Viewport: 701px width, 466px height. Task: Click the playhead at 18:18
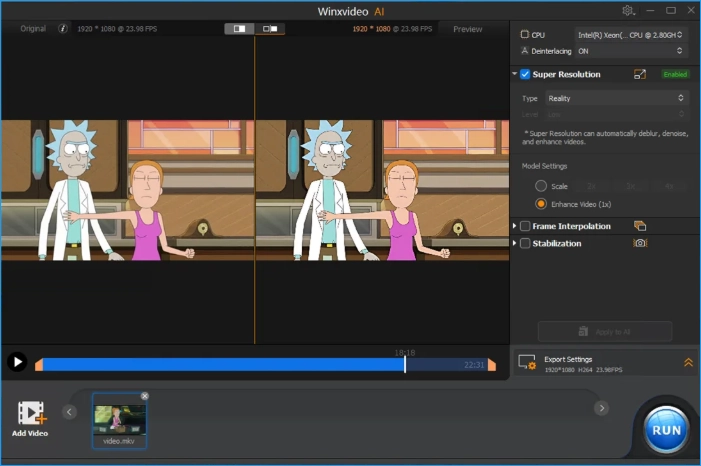405,364
